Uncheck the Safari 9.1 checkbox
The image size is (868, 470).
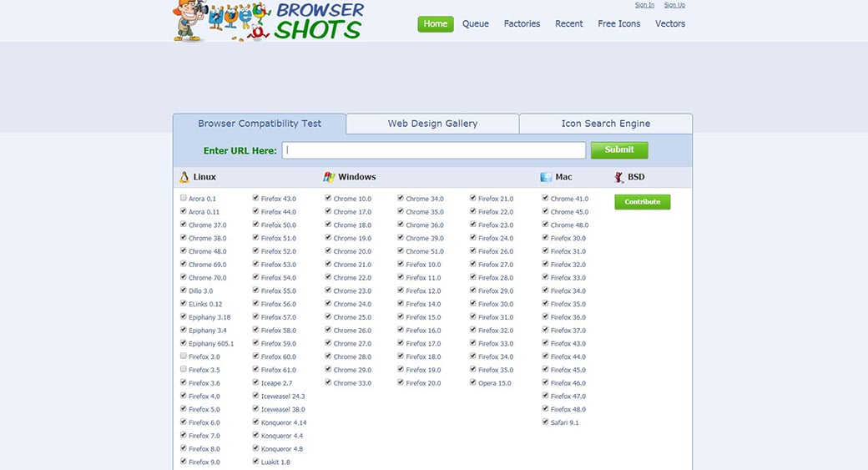(x=546, y=422)
